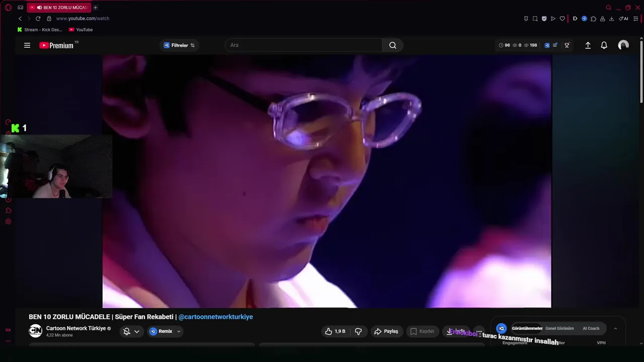Add page to bookmarks with heart icon

coord(562,19)
